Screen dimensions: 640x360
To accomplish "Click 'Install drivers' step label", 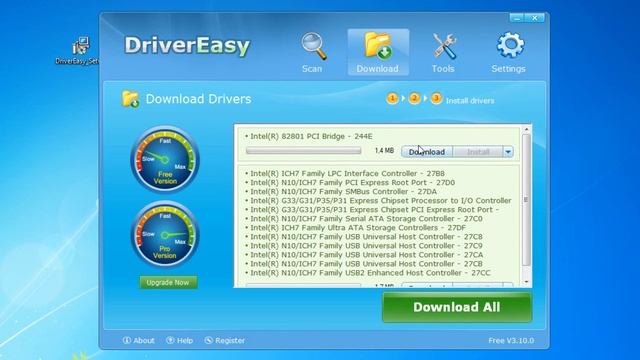I will point(470,100).
